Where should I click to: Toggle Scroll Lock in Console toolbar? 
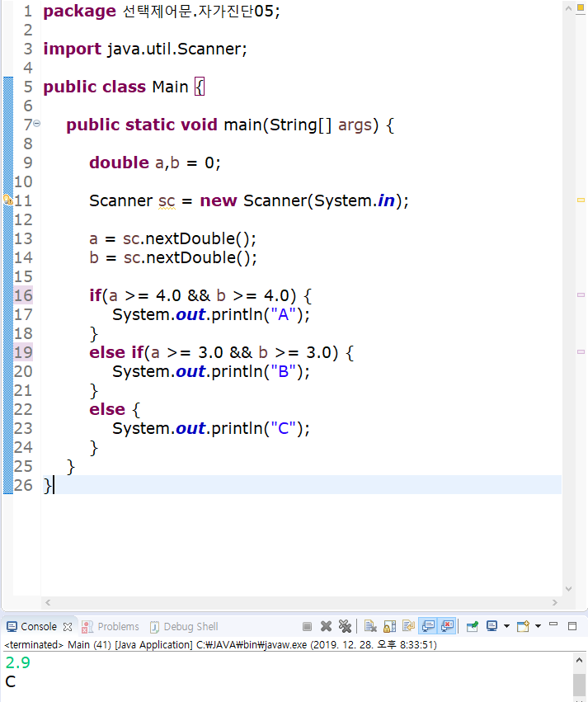(390, 626)
